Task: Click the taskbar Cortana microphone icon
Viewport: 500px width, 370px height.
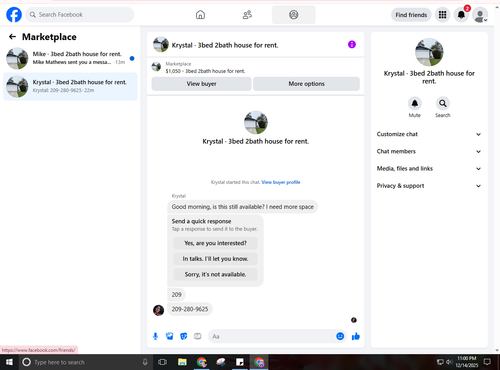Action: [x=145, y=362]
